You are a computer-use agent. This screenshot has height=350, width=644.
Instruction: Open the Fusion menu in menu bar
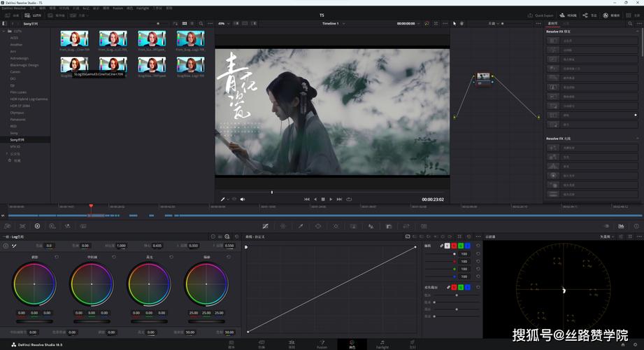point(118,8)
